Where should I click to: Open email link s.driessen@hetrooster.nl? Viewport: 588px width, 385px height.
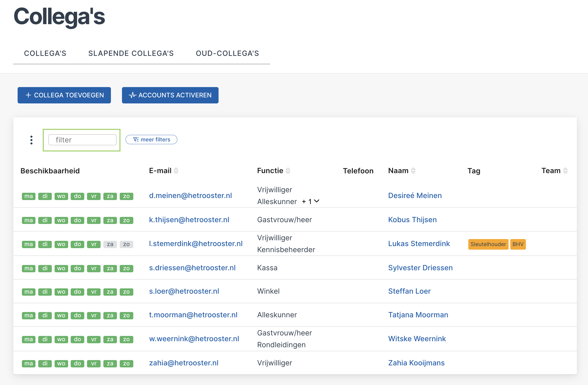pyautogui.click(x=192, y=268)
